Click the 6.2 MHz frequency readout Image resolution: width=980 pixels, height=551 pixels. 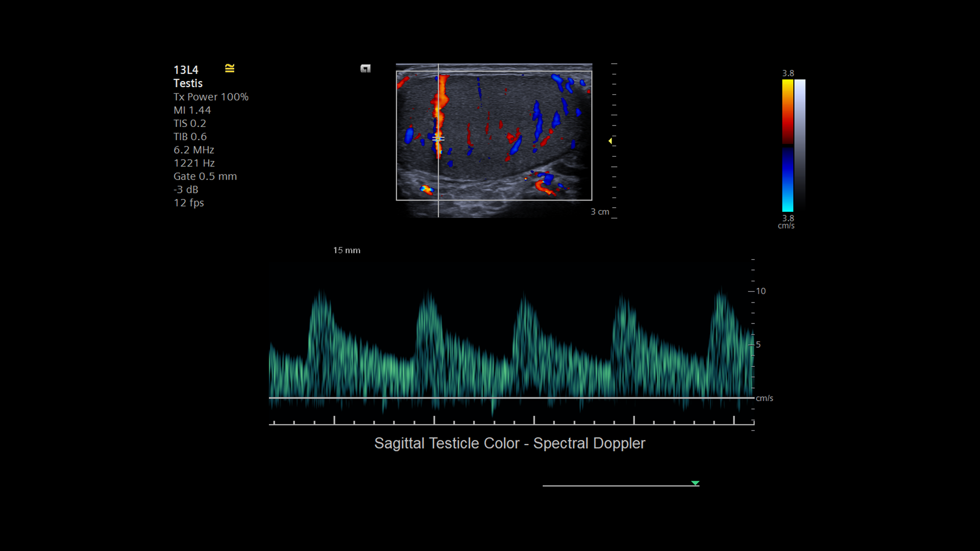194,150
